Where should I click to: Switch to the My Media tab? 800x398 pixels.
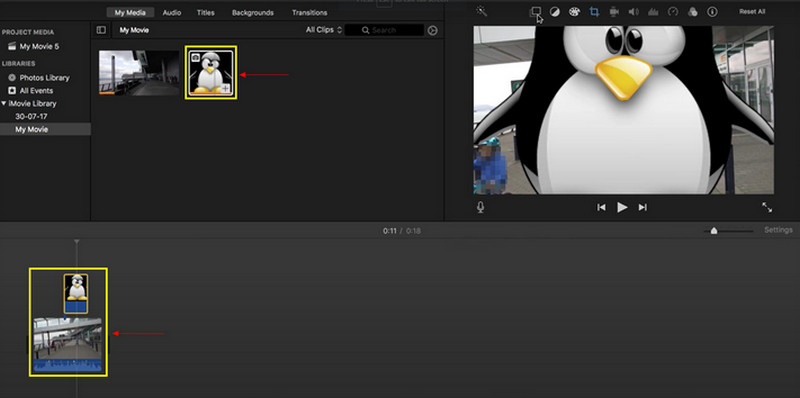tap(130, 13)
